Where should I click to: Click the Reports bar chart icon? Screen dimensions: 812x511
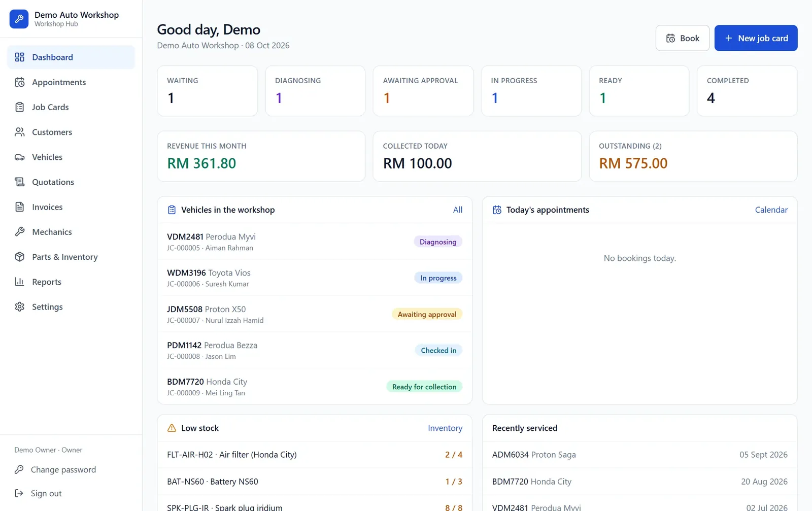[x=20, y=282]
